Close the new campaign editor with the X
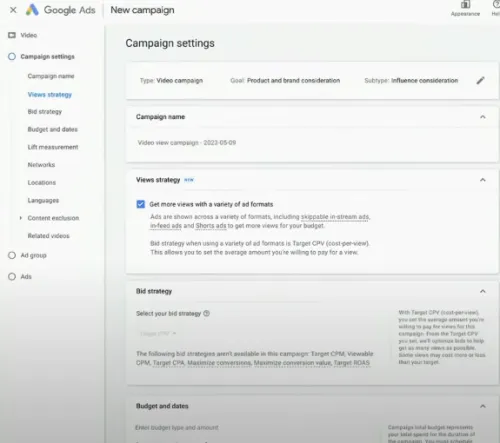The height and width of the screenshot is (443, 500). (13, 10)
